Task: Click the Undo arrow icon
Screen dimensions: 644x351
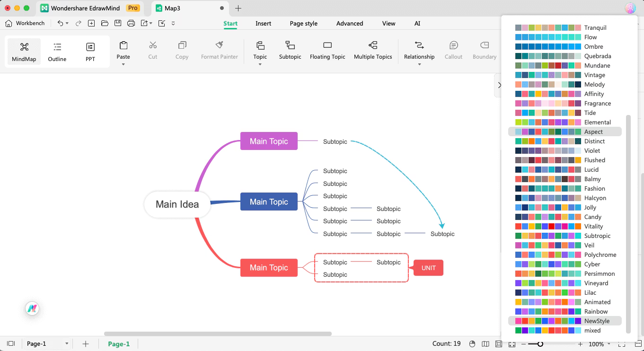Action: coord(60,23)
